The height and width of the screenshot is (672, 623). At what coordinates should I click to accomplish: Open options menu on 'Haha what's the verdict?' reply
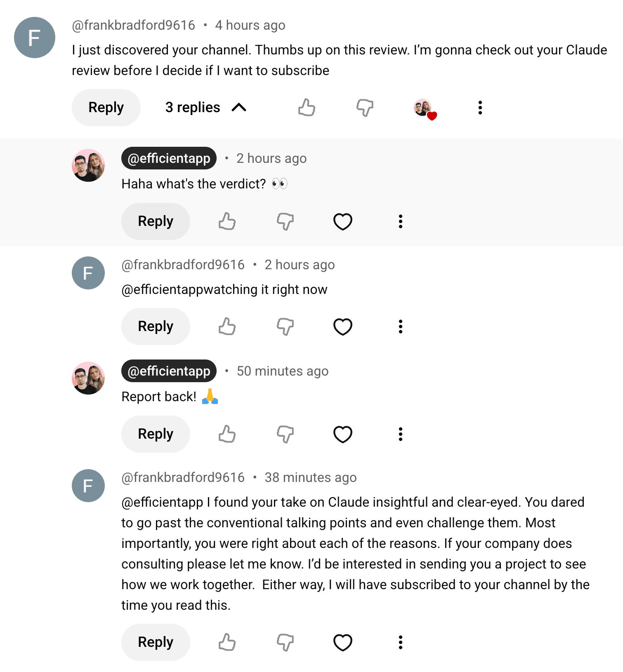pos(400,221)
